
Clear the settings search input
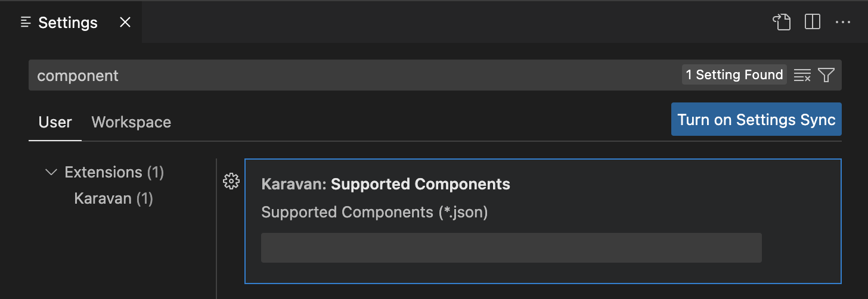(802, 75)
